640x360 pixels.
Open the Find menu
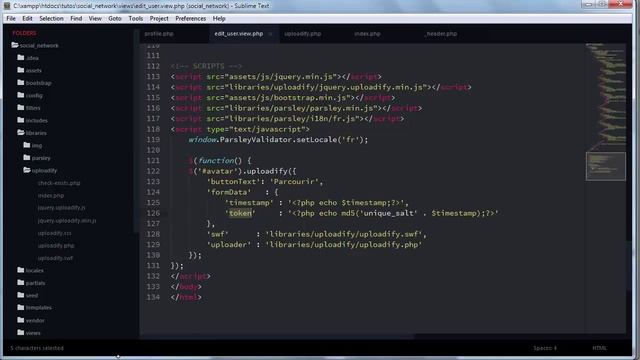(x=76, y=18)
